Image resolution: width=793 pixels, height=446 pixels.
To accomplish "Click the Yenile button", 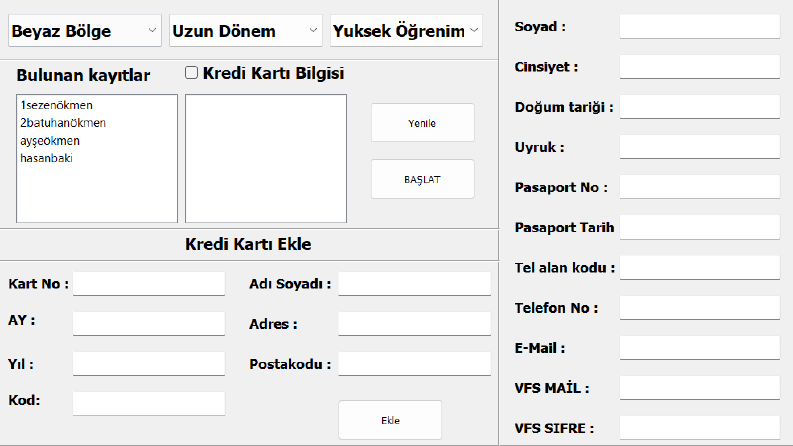I will tap(423, 123).
